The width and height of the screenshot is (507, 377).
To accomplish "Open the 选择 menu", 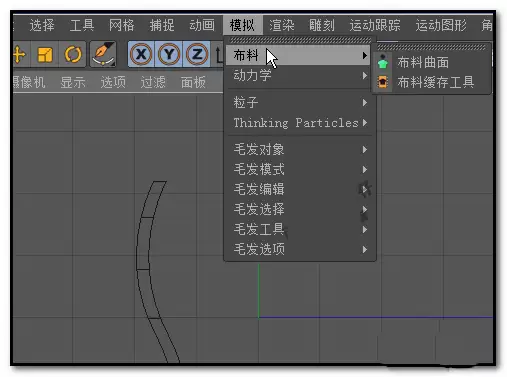I will (42, 25).
